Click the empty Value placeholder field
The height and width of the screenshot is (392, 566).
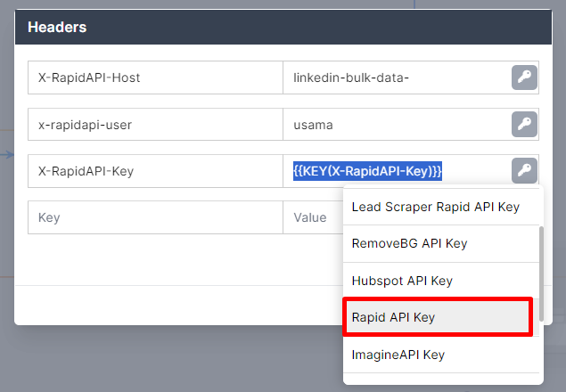[x=313, y=217]
